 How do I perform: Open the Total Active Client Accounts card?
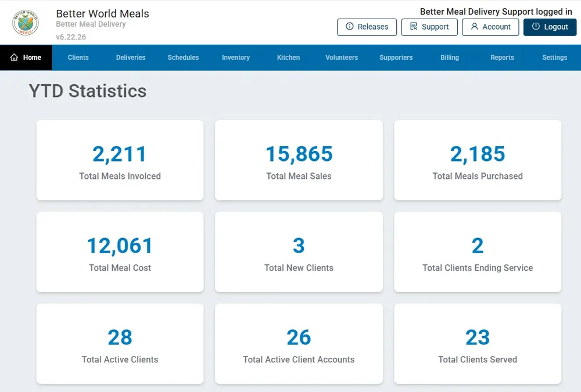299,344
